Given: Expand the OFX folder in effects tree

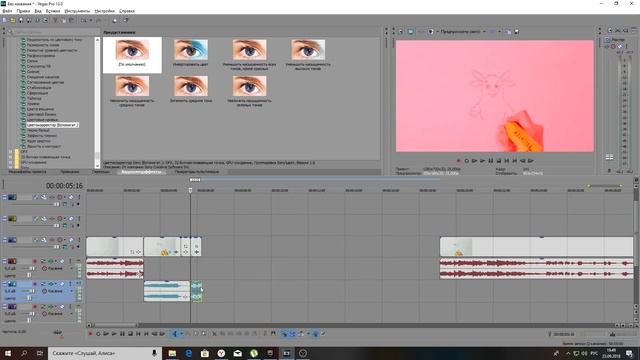Looking at the screenshot, I should pos(10,151).
